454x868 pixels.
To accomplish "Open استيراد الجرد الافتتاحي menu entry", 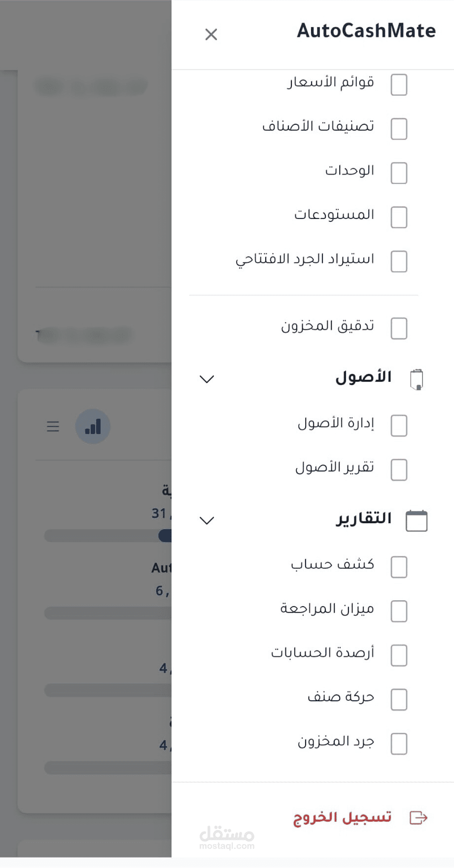I will click(x=305, y=259).
